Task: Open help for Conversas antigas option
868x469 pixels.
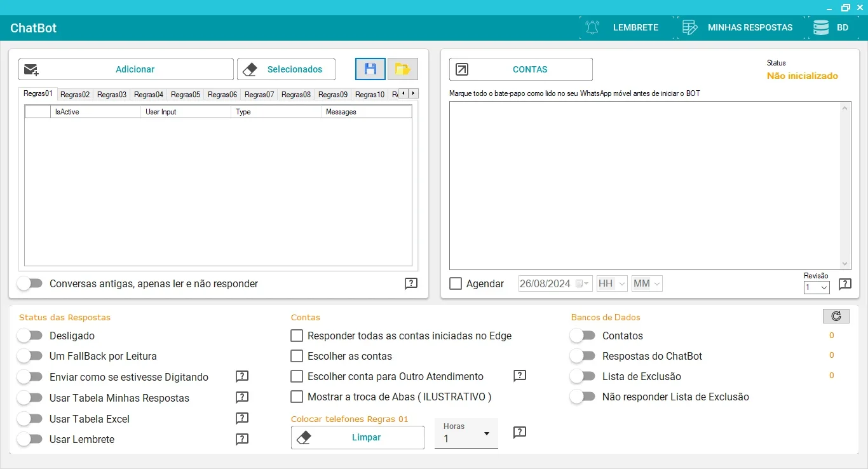Action: tap(411, 283)
